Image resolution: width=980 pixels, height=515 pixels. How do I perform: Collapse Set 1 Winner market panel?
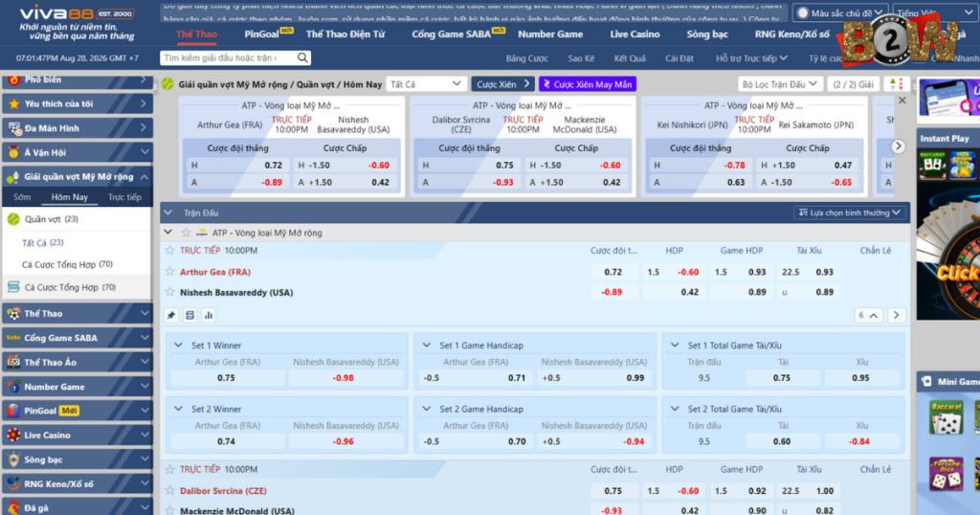pos(179,345)
